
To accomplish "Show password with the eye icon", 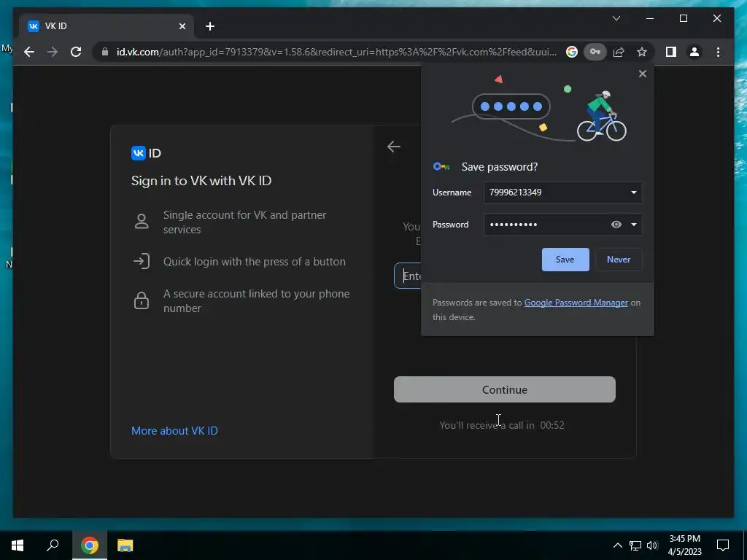I will pos(616,225).
